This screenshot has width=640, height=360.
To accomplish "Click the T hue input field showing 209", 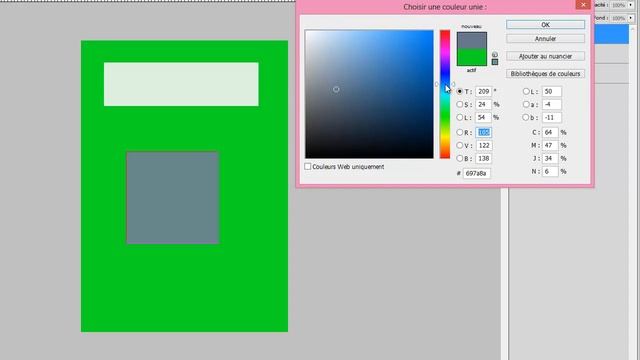I will tap(484, 91).
